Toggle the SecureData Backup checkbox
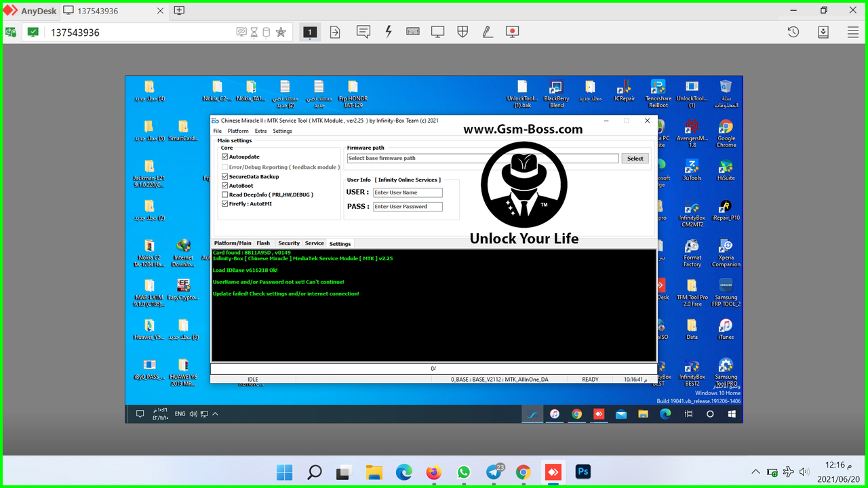 pos(225,176)
